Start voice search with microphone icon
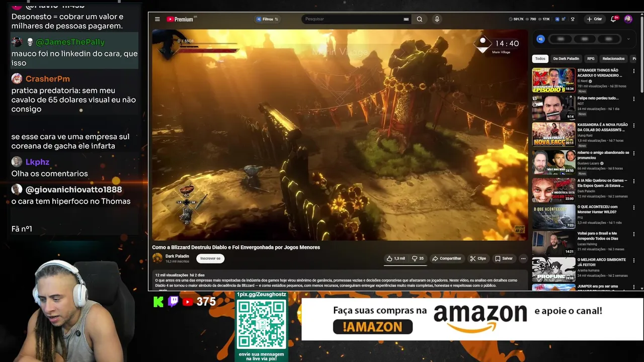Screen dimensions: 644x362 point(437,19)
